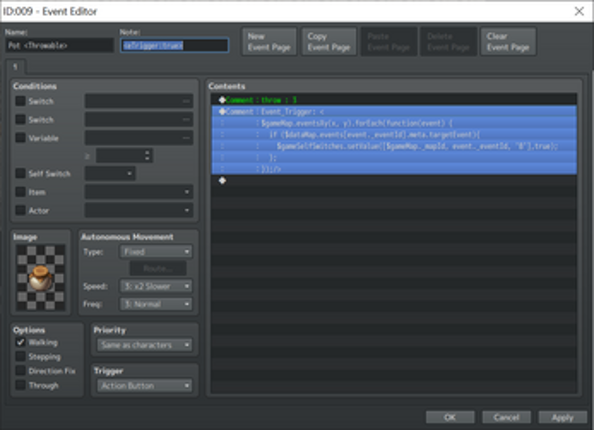The width and height of the screenshot is (594, 430).
Task: Enable the second Switch condition checkbox
Action: tap(20, 119)
